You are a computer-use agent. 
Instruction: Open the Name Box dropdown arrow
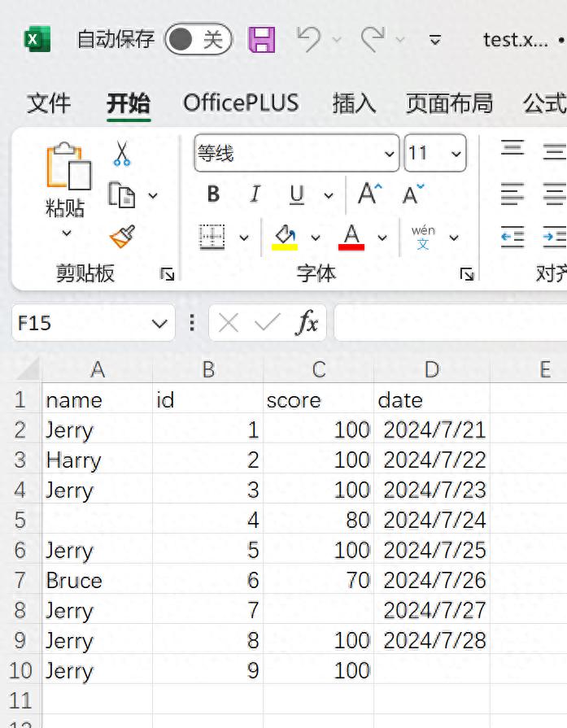[159, 323]
